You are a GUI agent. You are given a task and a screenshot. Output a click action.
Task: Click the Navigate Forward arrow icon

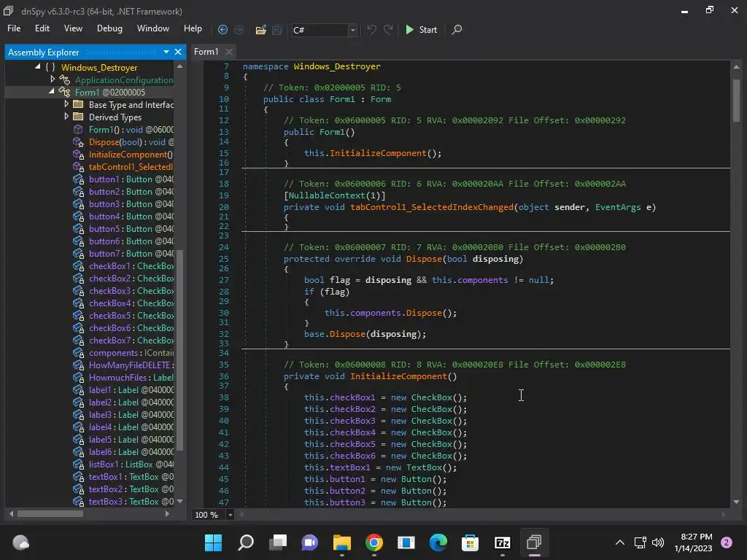tap(239, 29)
